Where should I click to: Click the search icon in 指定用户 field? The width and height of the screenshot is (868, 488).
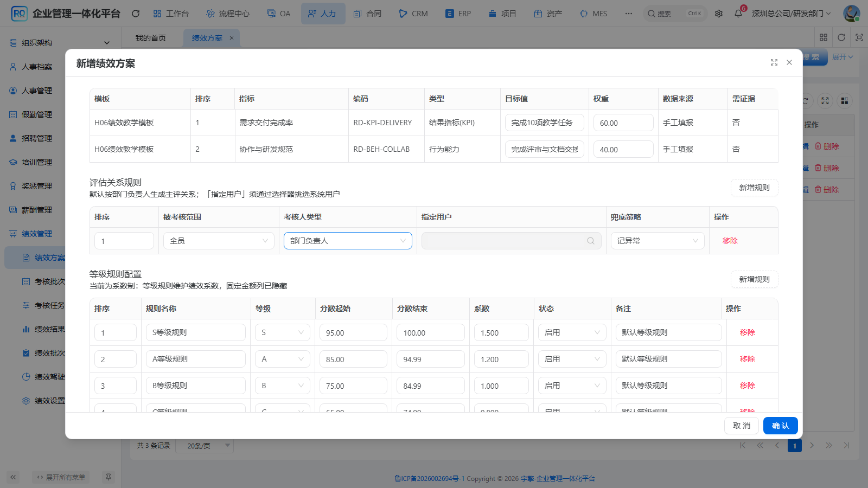(591, 241)
